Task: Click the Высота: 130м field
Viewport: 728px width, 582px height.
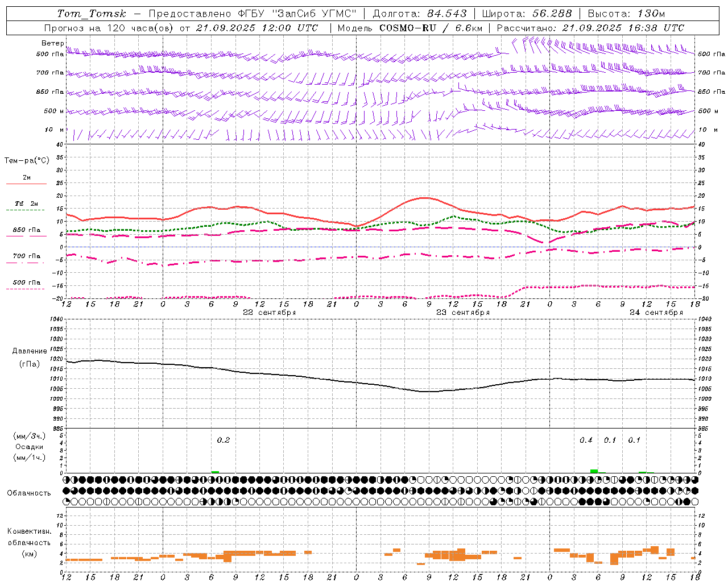Action: [x=626, y=14]
